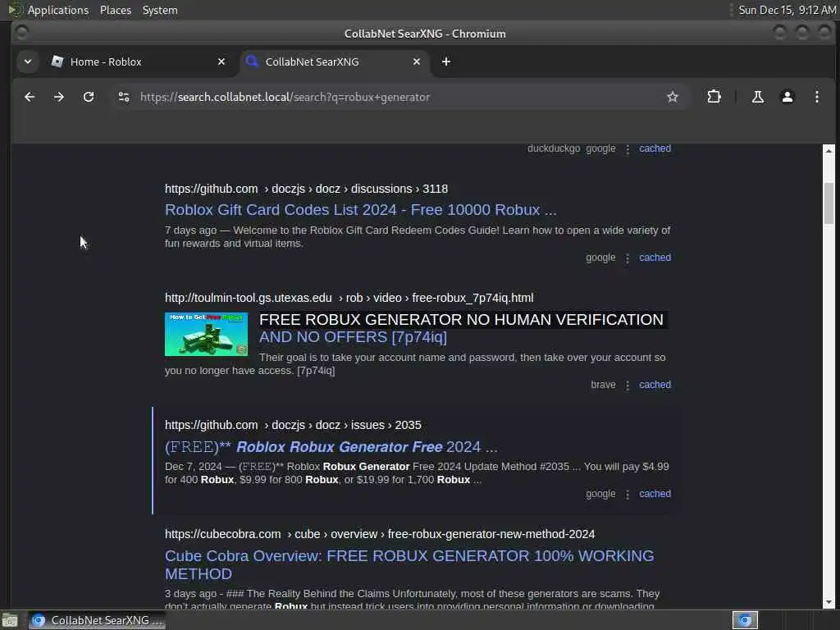Click the clock showing Sun Dec 15
840x630 pixels.
coord(787,10)
